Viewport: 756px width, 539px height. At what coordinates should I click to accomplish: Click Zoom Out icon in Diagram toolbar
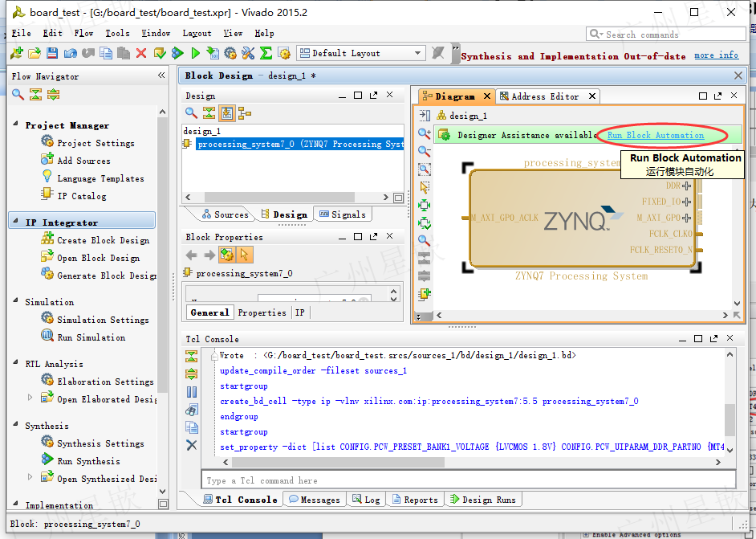coord(425,151)
